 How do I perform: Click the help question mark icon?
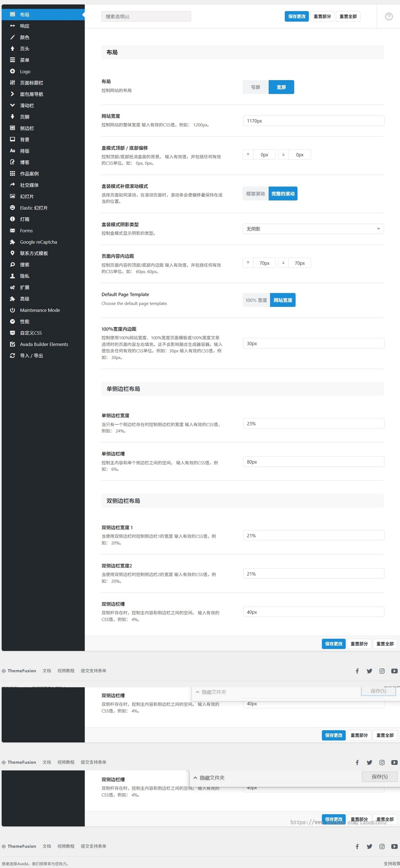[x=389, y=16]
